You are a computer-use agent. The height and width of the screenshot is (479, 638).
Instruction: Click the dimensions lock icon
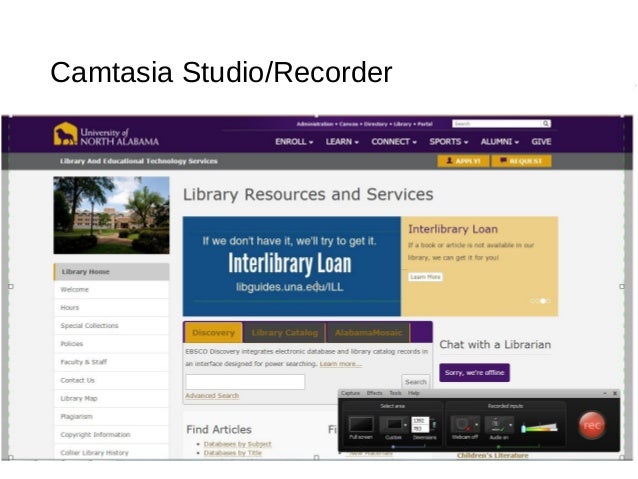pos(434,425)
